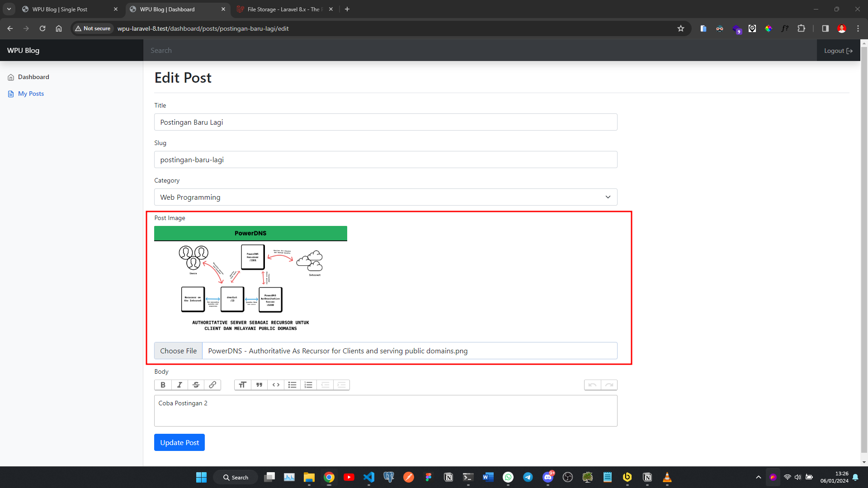Click the Ordered list icon

pos(309,385)
